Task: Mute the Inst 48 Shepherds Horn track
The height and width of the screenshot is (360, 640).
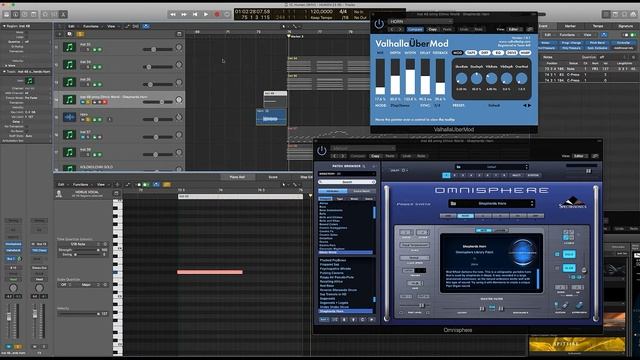Action: coord(83,102)
